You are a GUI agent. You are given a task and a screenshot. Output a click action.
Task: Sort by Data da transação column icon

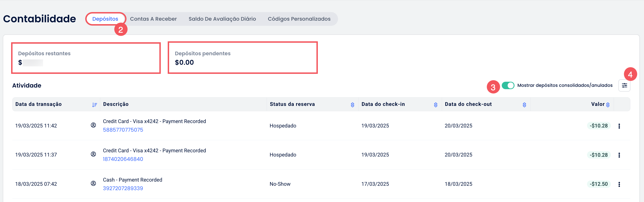(95, 105)
